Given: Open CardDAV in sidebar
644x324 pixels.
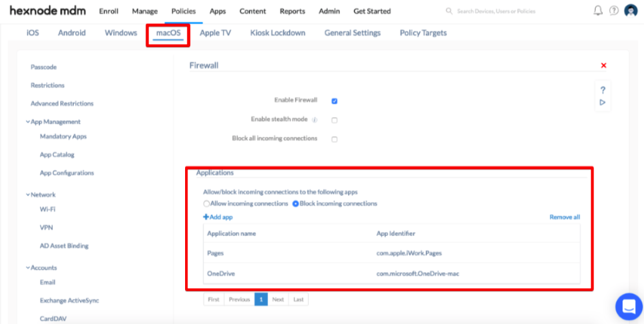Looking at the screenshot, I should point(53,319).
